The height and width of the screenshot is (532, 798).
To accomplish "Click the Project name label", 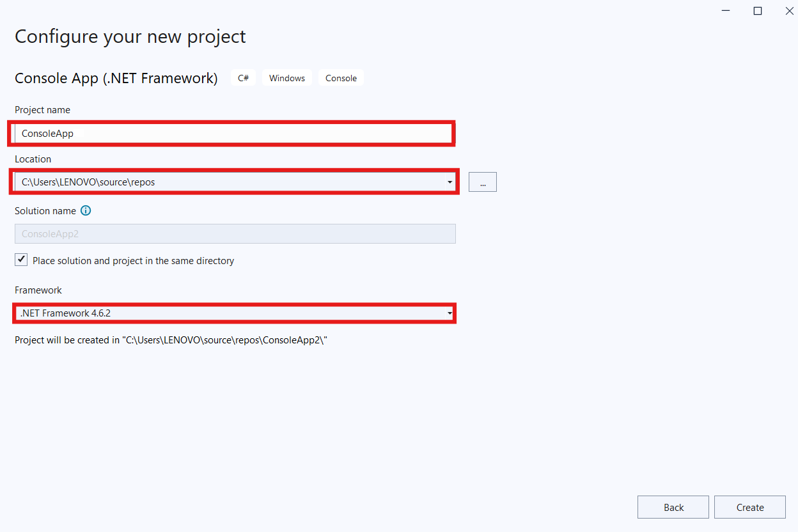I will click(42, 110).
